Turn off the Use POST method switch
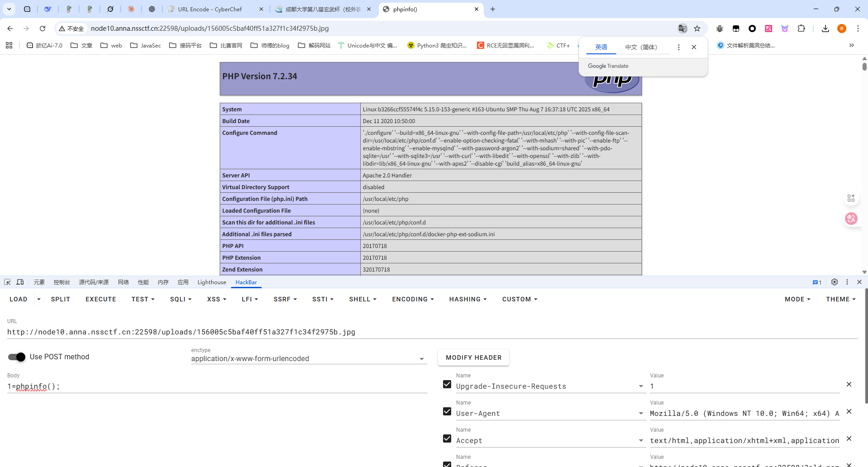 17,357
